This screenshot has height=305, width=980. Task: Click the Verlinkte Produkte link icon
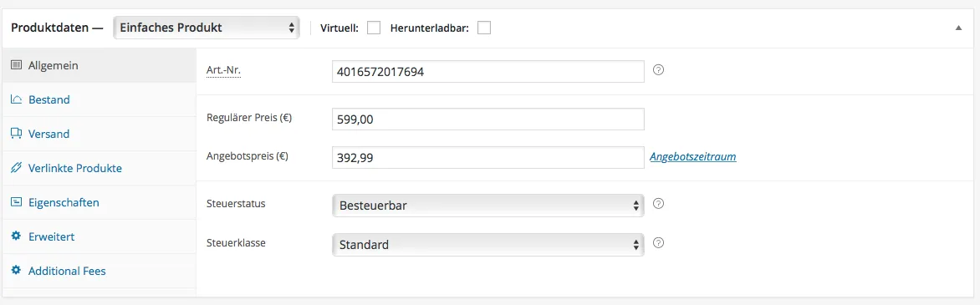click(17, 168)
